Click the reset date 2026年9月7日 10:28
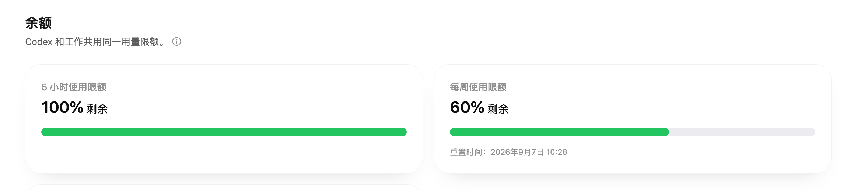 tap(529, 152)
